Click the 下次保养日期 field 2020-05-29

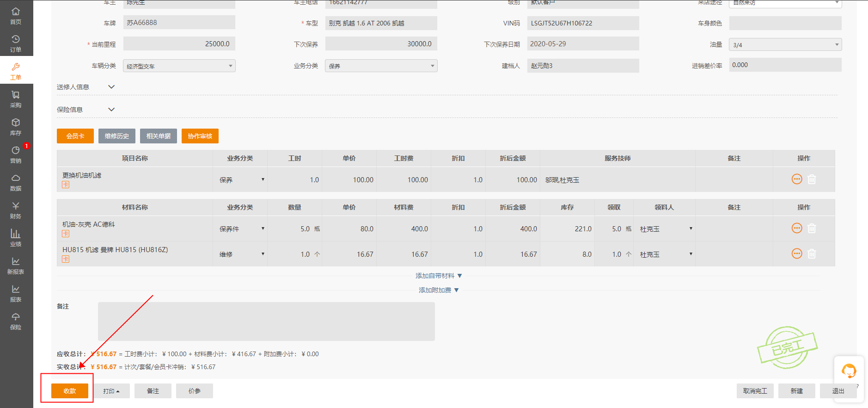583,44
